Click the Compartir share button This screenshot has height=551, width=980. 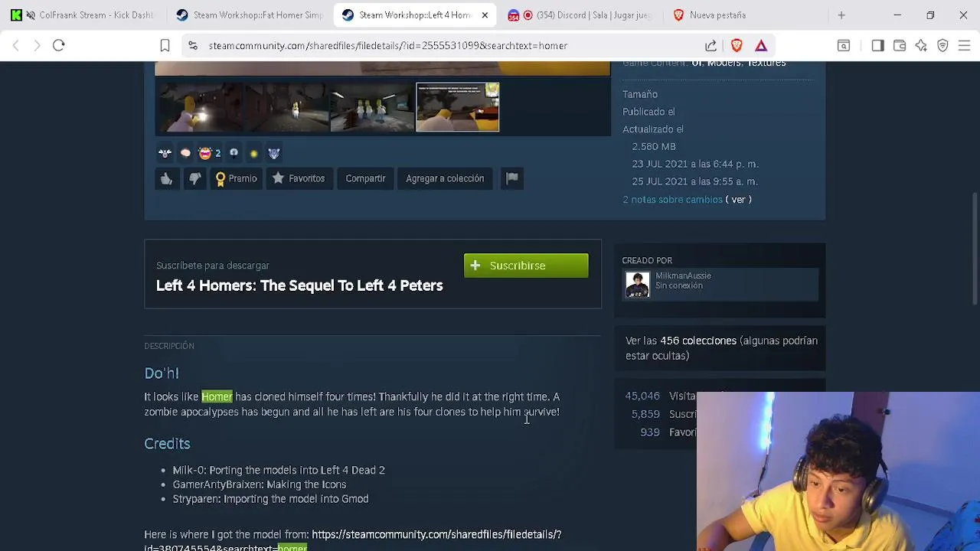coord(365,178)
